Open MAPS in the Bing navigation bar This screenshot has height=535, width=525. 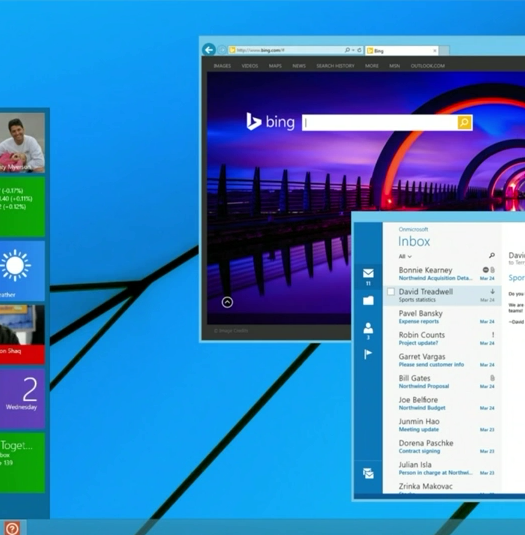click(275, 66)
